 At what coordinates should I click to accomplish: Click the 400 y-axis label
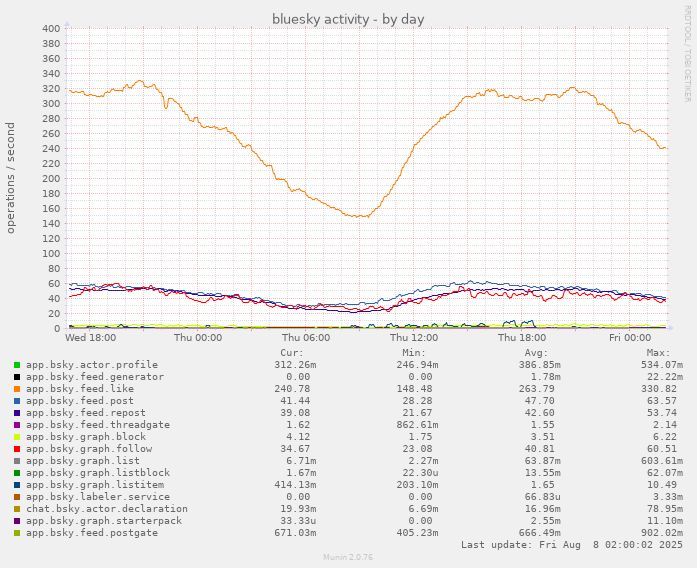(51, 29)
